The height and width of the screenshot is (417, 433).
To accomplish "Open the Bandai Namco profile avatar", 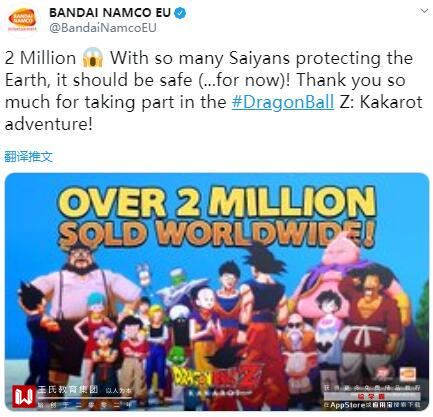I will click(x=22, y=20).
